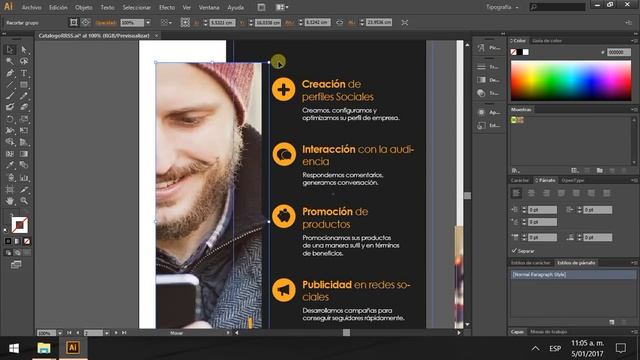Select the Line Segment tool

(10, 84)
